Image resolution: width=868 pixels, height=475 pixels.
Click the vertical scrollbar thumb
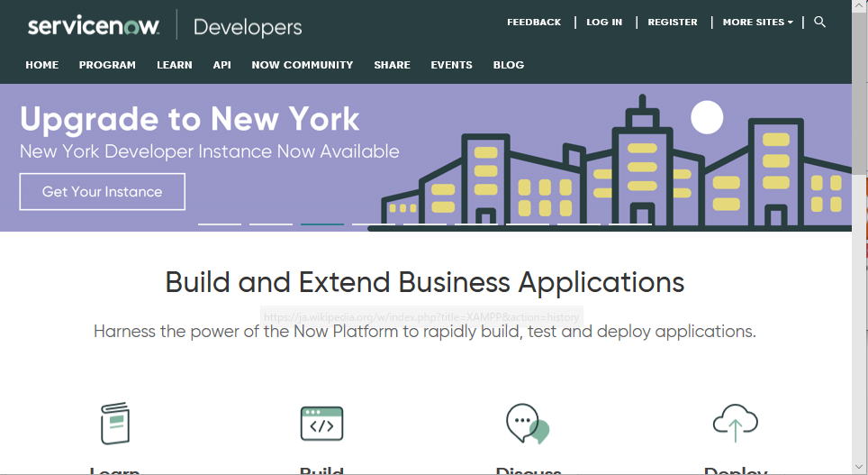(860, 92)
